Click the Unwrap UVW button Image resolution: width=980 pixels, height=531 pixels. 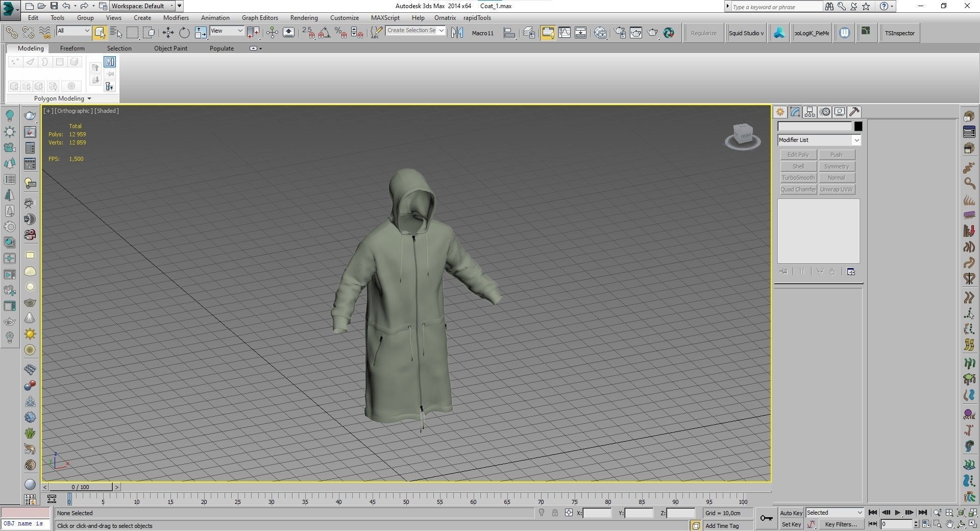(x=837, y=189)
